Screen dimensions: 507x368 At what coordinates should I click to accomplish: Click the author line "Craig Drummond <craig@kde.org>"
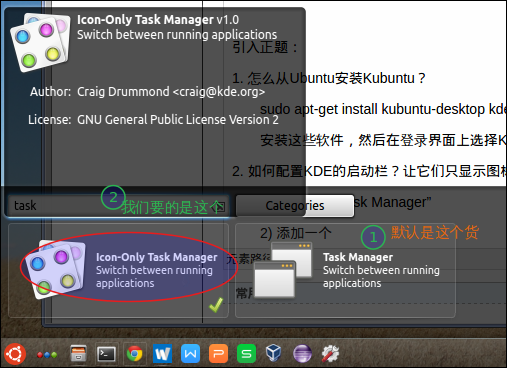click(171, 92)
